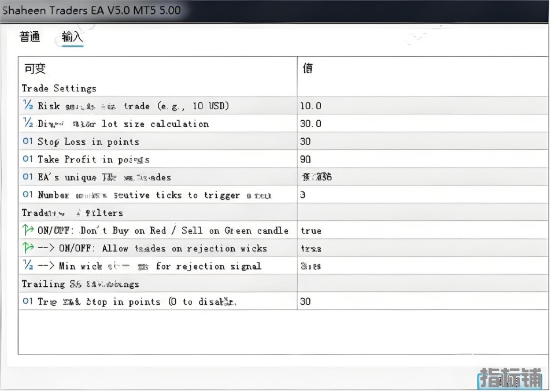
Task: Click the 可变 column header
Action: 35,69
